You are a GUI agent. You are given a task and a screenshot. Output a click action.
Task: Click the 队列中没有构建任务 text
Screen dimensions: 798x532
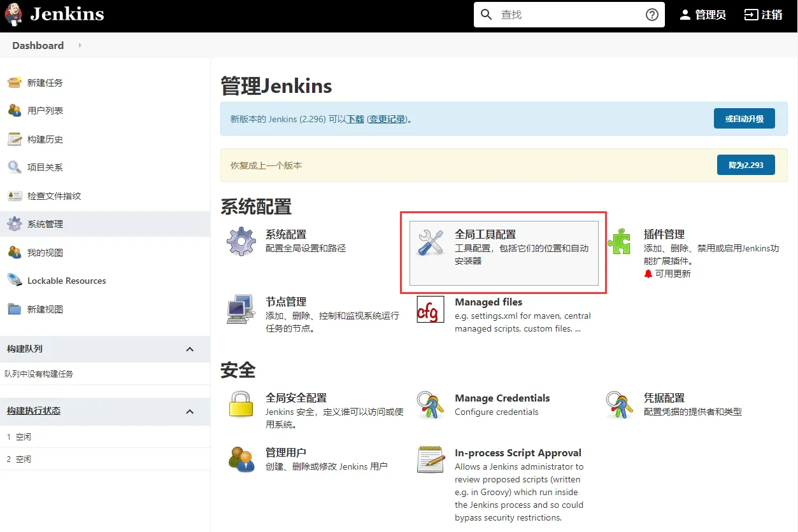[x=39, y=374]
